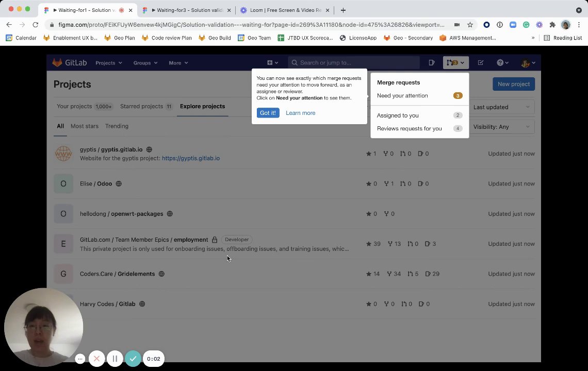Open Loom recorder more options dots
The width and height of the screenshot is (588, 371).
pos(80,359)
